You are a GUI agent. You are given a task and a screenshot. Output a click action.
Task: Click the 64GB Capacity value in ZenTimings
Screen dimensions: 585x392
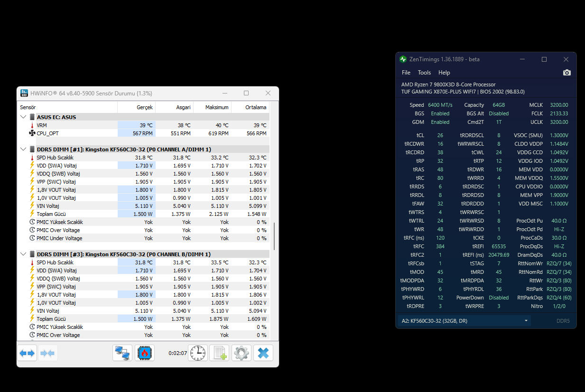pyautogui.click(x=499, y=105)
